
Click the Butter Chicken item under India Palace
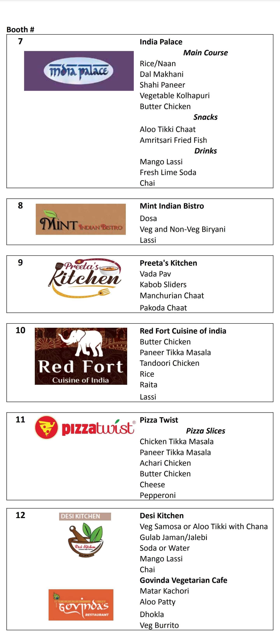165,107
